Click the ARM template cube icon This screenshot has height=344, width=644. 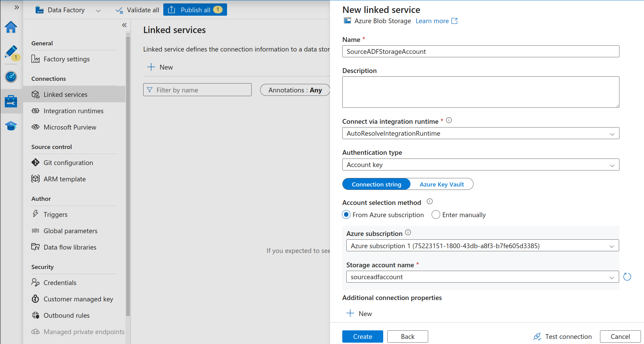coord(35,179)
